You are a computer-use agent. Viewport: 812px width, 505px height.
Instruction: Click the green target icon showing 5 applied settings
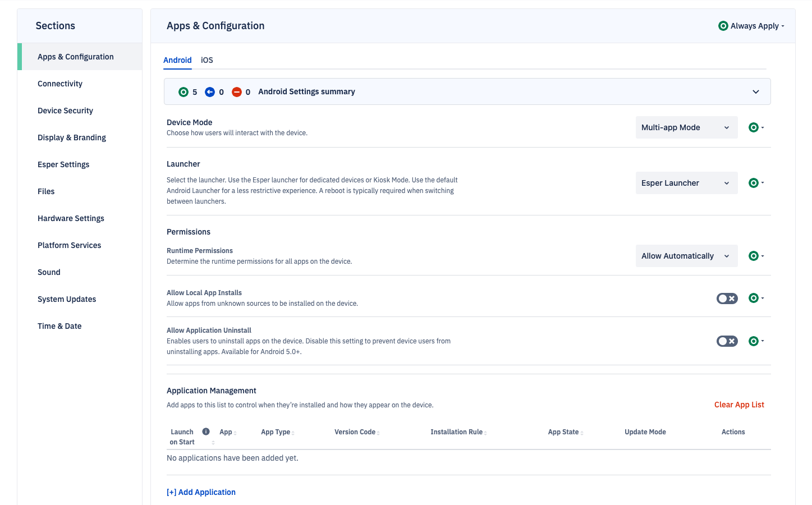tap(182, 91)
